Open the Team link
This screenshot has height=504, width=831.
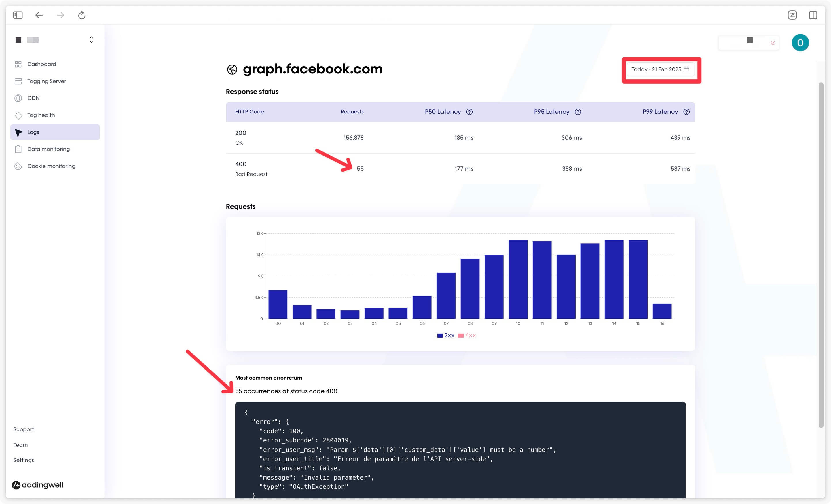pyautogui.click(x=20, y=445)
